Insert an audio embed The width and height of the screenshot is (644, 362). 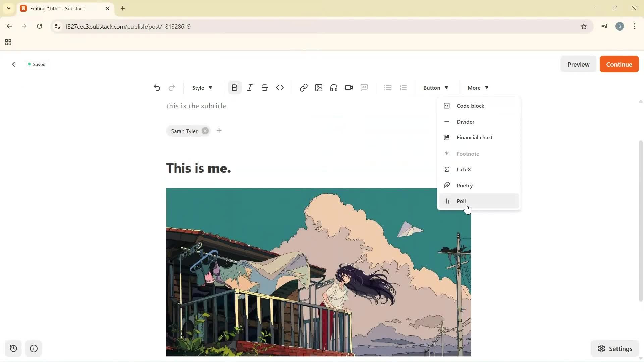point(333,87)
